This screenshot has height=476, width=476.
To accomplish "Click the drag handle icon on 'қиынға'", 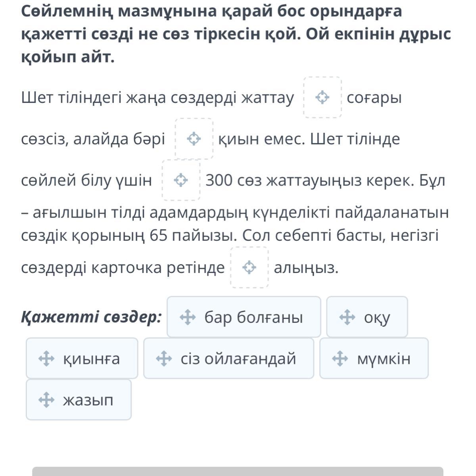I will coord(46,359).
